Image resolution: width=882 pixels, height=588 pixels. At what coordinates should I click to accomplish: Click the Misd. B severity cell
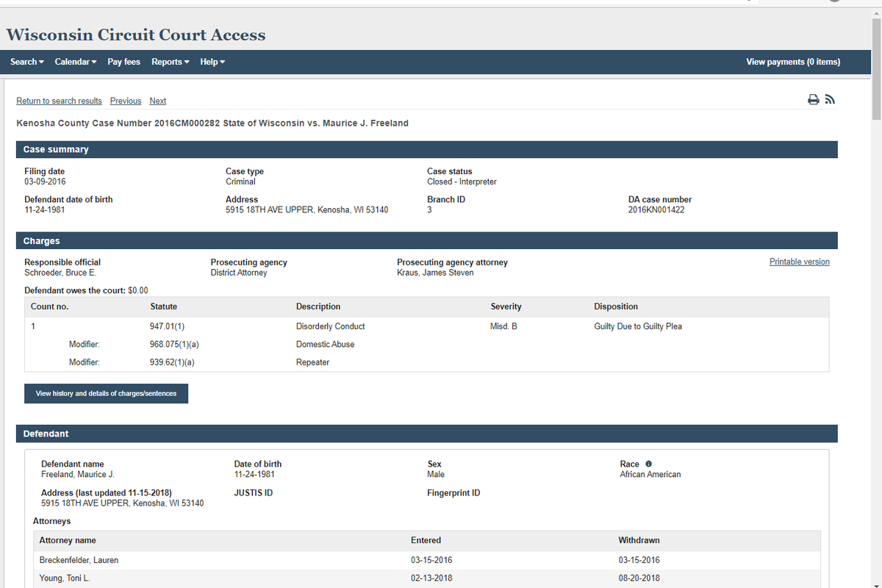pos(503,326)
